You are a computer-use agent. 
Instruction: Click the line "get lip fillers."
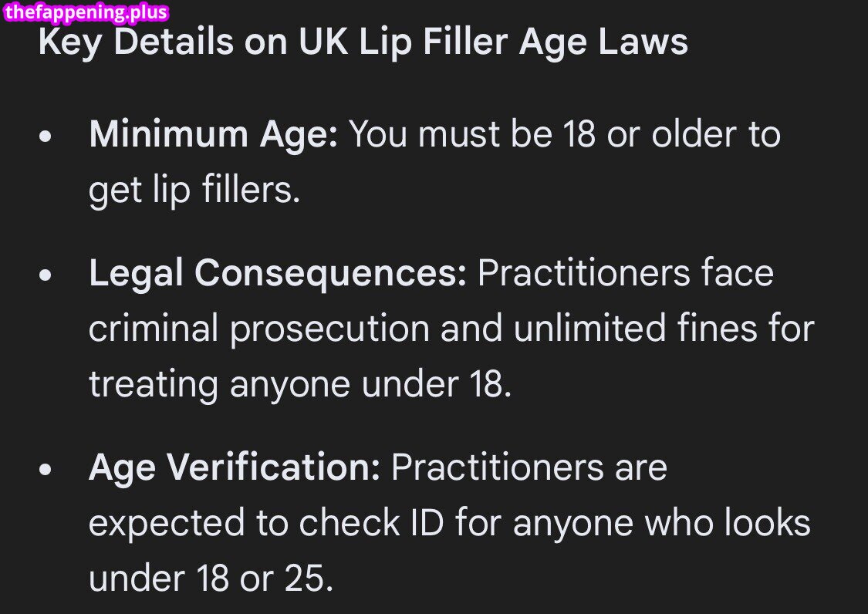pyautogui.click(x=194, y=189)
